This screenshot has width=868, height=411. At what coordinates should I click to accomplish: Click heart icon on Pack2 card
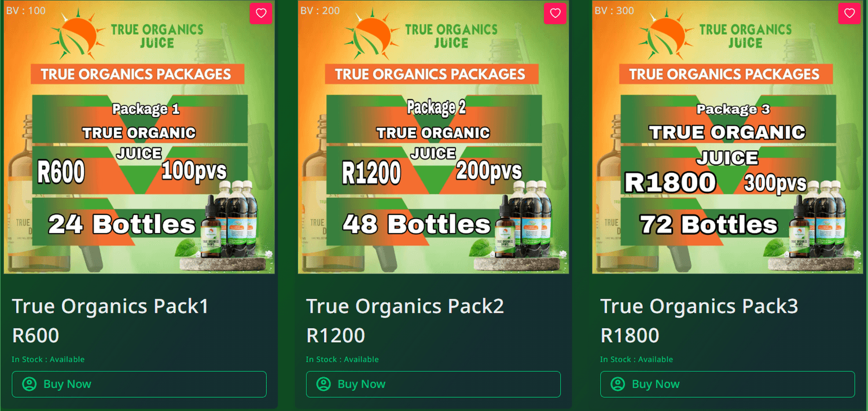pos(555,13)
